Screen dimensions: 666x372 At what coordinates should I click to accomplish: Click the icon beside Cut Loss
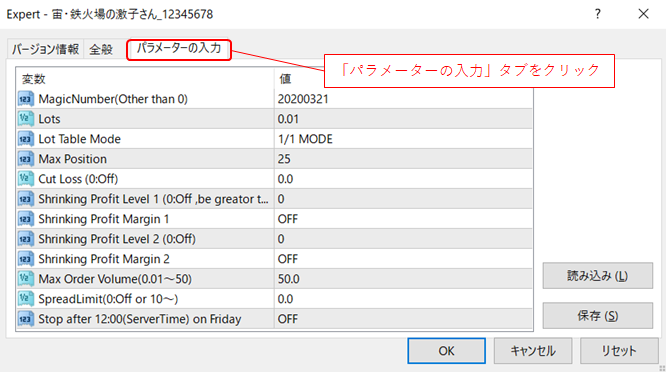click(25, 179)
